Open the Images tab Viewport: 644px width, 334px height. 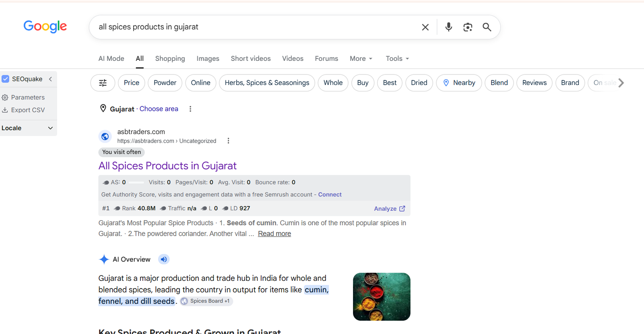tap(208, 58)
